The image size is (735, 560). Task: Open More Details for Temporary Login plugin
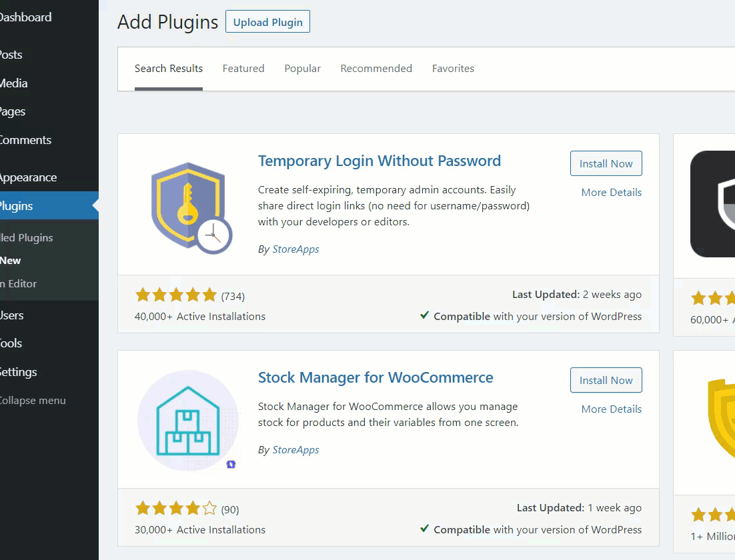point(611,192)
